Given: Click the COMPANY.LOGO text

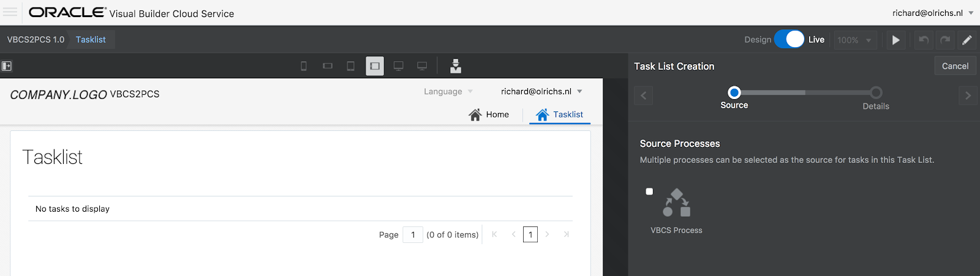Looking at the screenshot, I should tap(58, 94).
